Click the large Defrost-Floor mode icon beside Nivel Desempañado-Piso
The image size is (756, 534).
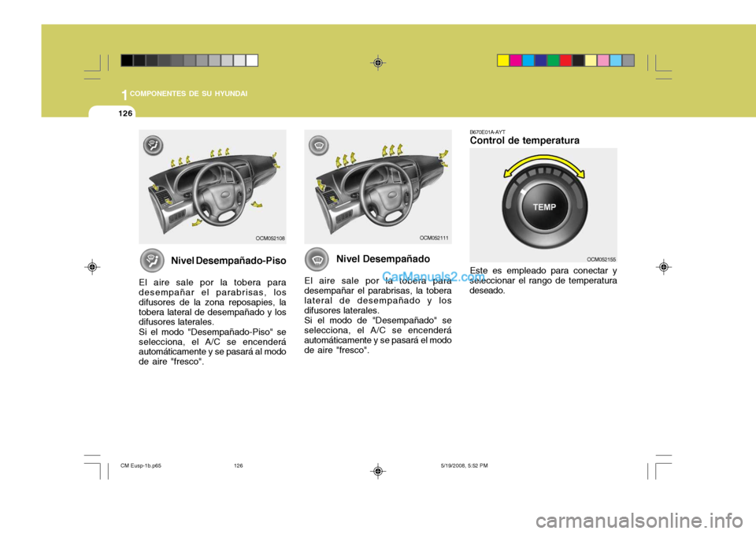pyautogui.click(x=152, y=260)
